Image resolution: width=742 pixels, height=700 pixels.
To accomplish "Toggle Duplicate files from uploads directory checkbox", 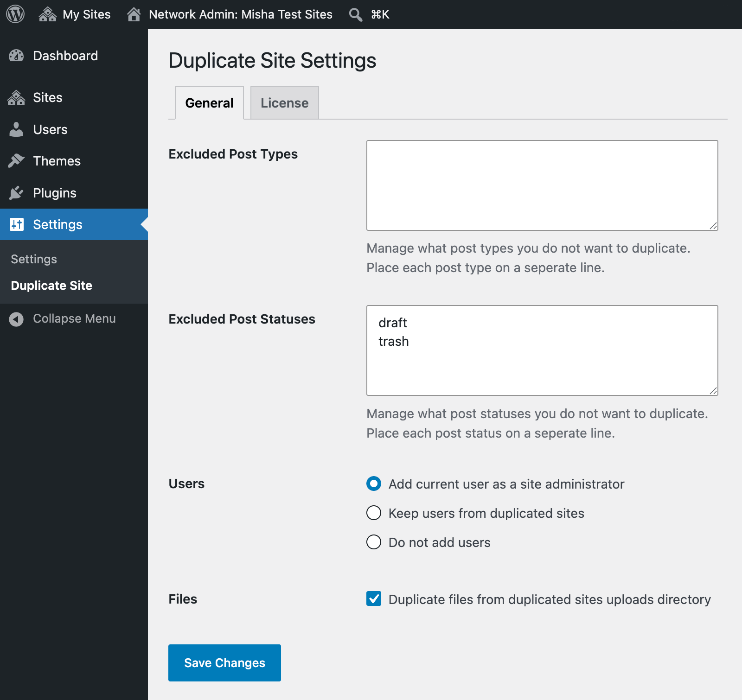I will [x=374, y=598].
